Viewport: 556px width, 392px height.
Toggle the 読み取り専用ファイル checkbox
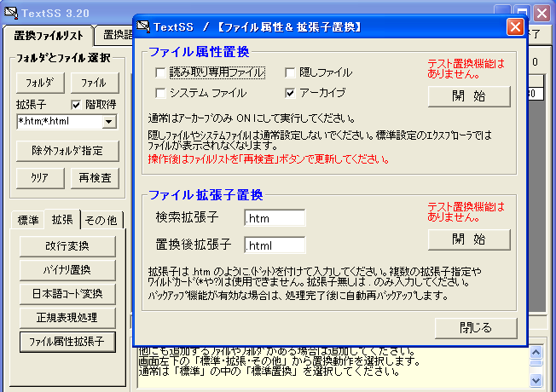click(160, 72)
